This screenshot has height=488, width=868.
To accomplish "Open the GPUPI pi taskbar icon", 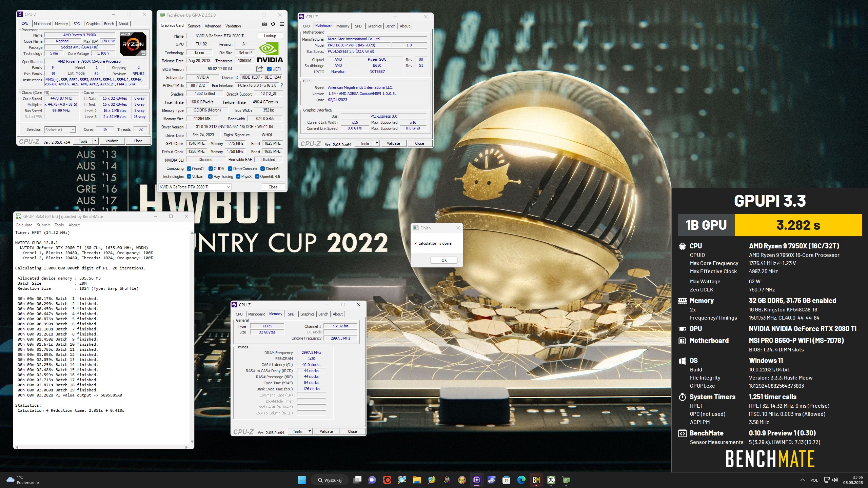I will [x=551, y=480].
